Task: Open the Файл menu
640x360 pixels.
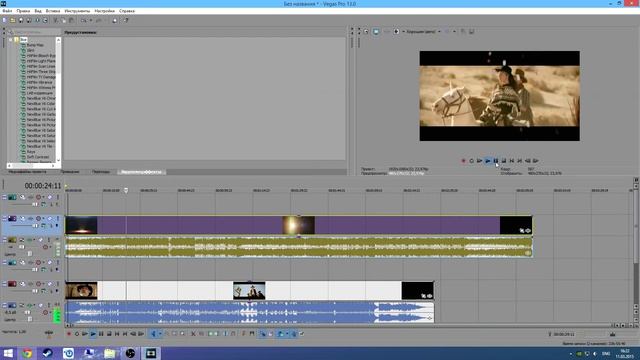Action: pyautogui.click(x=7, y=11)
